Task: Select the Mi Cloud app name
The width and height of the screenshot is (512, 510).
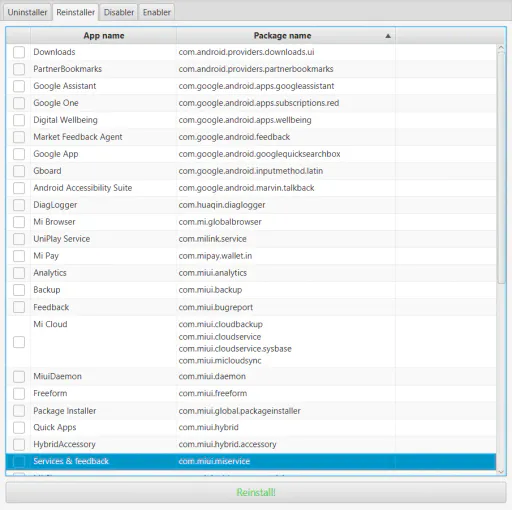Action: [x=50, y=324]
